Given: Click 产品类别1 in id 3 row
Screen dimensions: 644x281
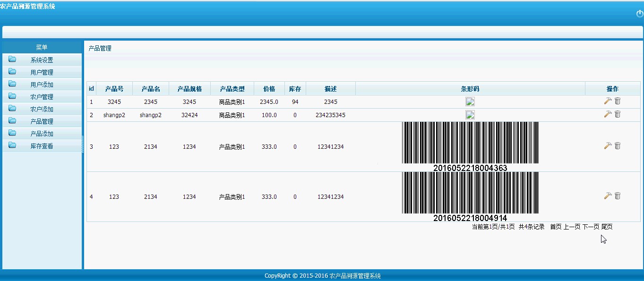Looking at the screenshot, I should coord(232,147).
